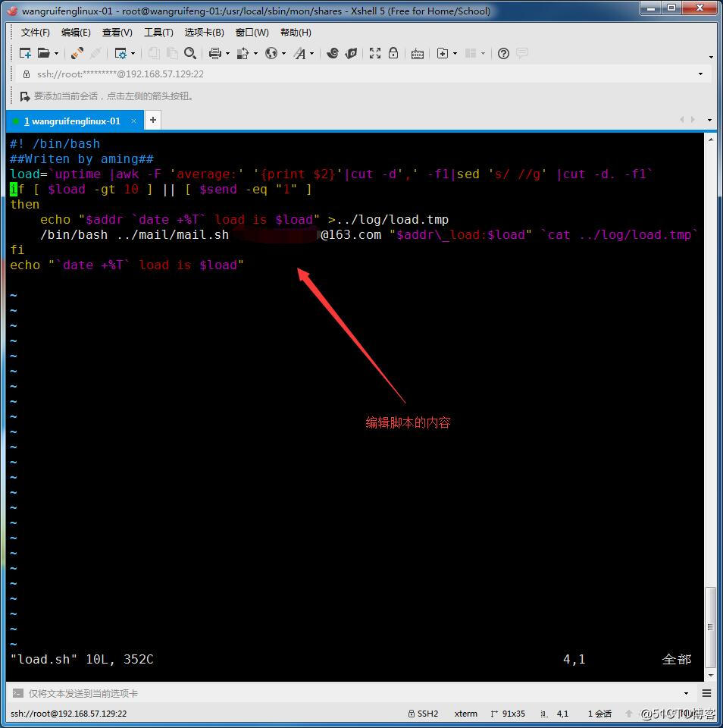Click the grayed Disconnect toolbar icon
Image resolution: width=723 pixels, height=728 pixels.
click(95, 53)
